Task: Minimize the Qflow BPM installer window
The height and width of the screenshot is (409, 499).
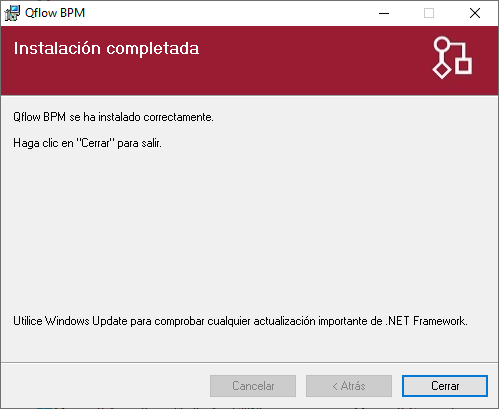Action: click(x=384, y=13)
